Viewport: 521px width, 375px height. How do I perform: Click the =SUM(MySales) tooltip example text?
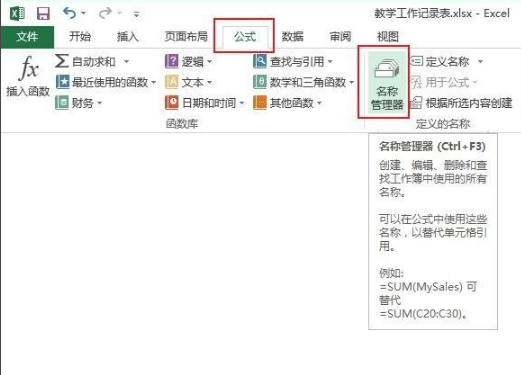click(421, 287)
